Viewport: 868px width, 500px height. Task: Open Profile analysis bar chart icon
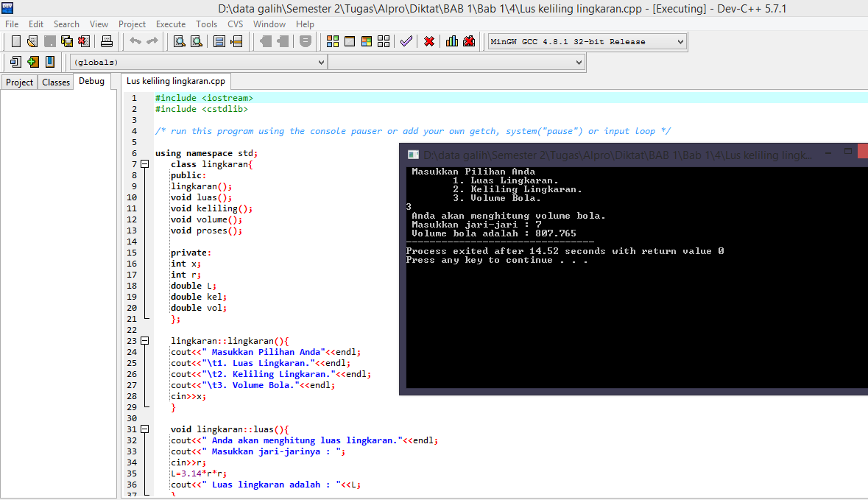pyautogui.click(x=452, y=41)
